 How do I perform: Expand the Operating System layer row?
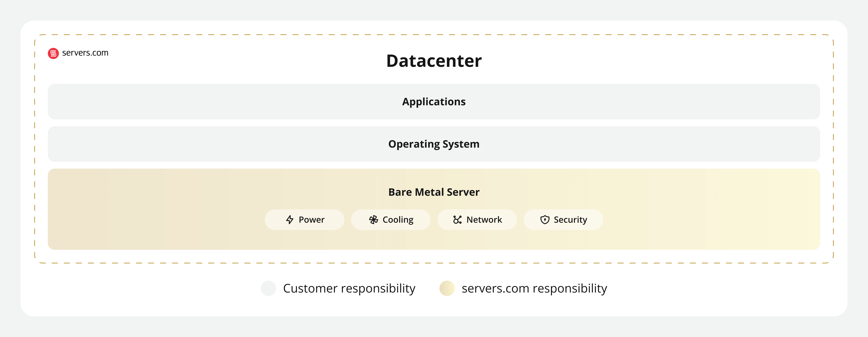434,144
